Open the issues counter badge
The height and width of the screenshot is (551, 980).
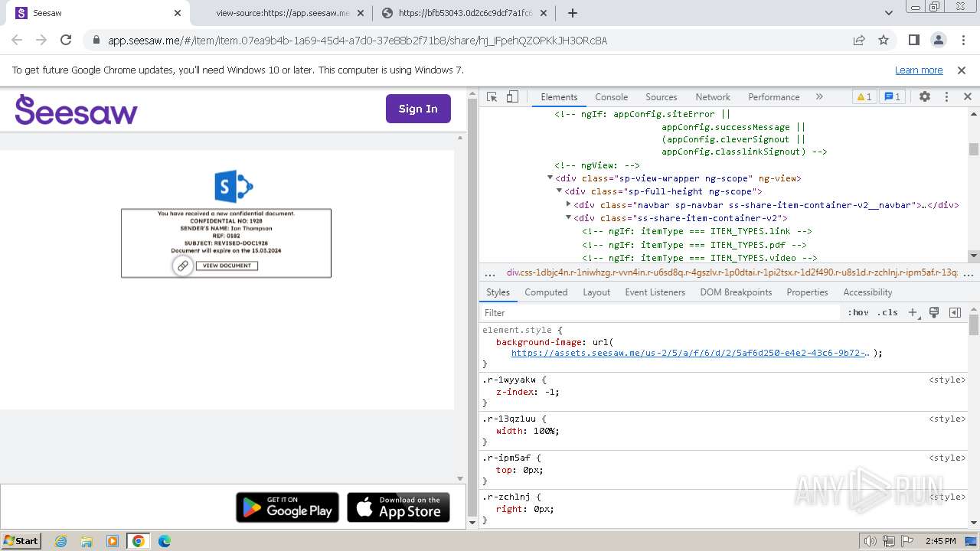[893, 97]
